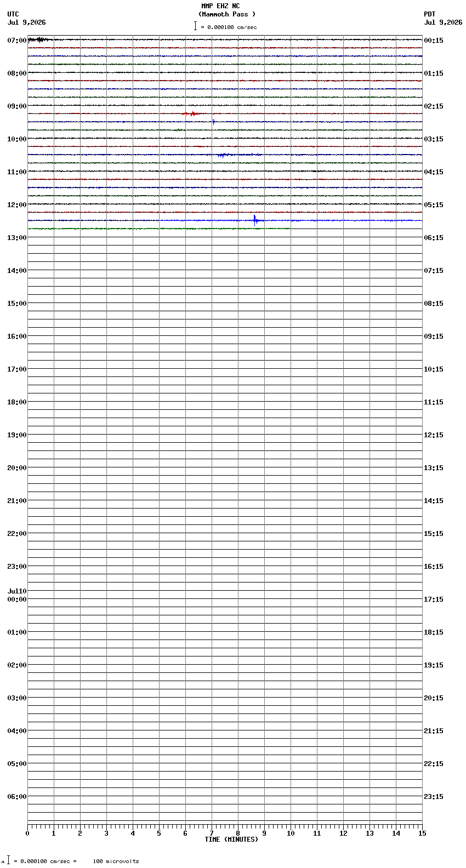Click the 17:15 PDT row label
Viewport: 466px width, 868px height.
point(434,599)
